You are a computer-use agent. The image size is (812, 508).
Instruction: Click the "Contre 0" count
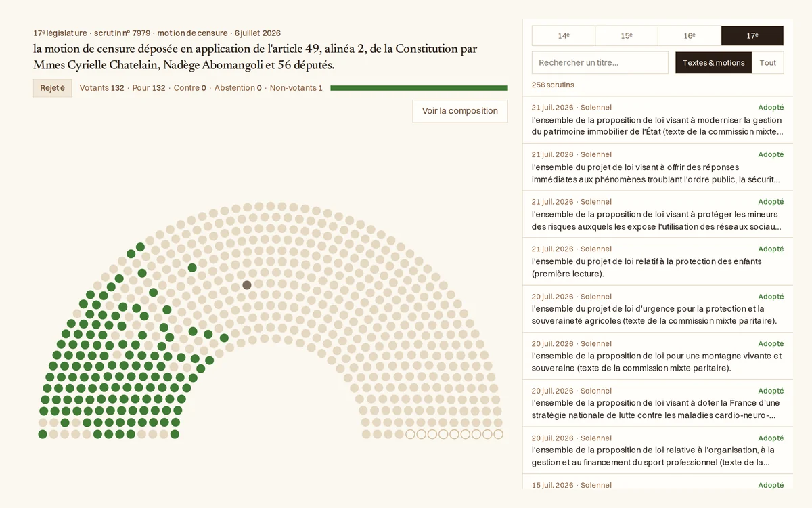pyautogui.click(x=190, y=88)
